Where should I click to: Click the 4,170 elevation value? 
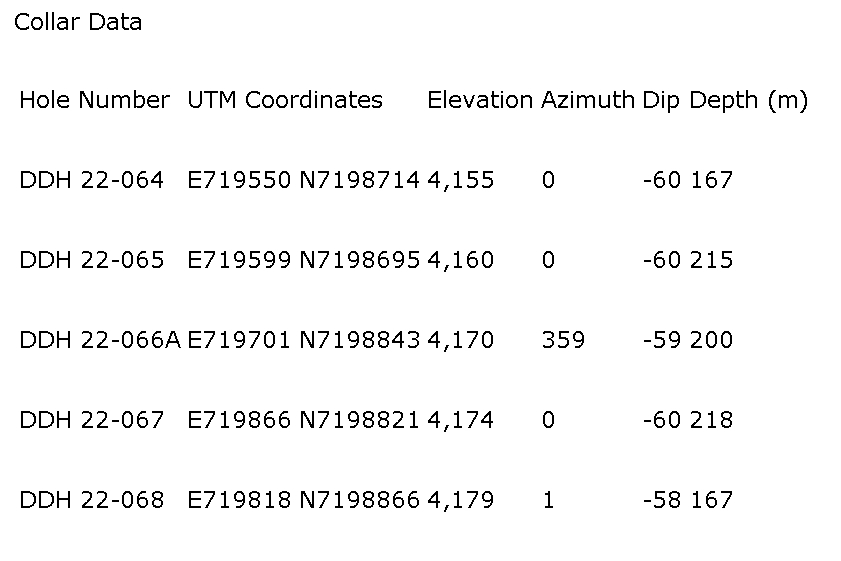click(461, 340)
